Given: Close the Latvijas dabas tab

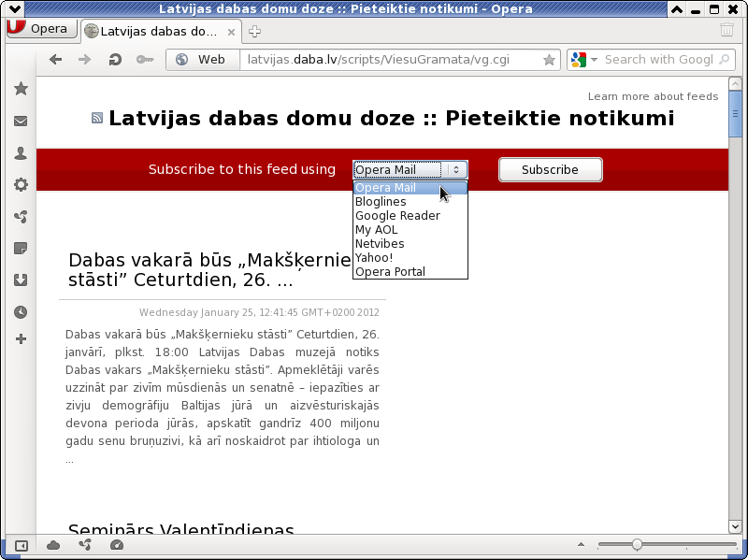Looking at the screenshot, I should (x=231, y=32).
